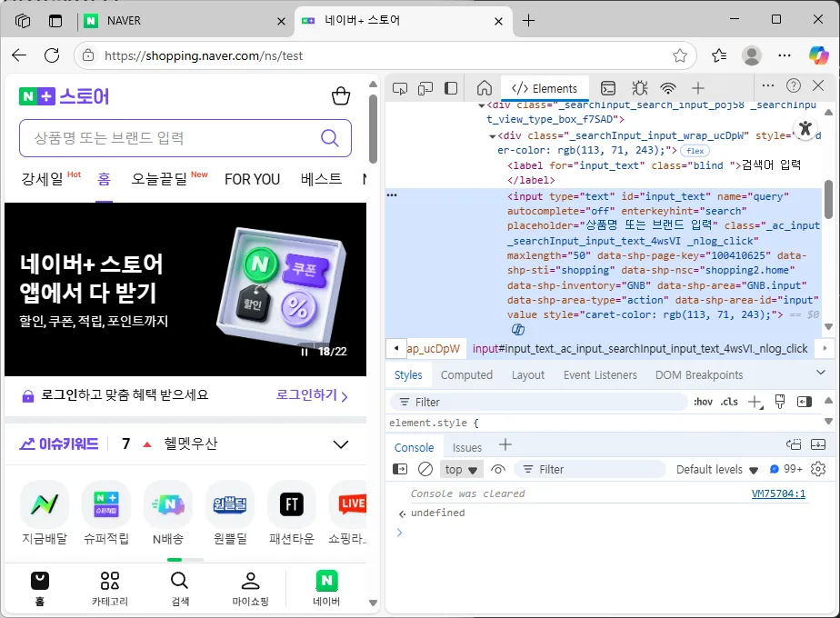Select the Elements panel tab
Viewport: 840px width, 618px height.
545,88
